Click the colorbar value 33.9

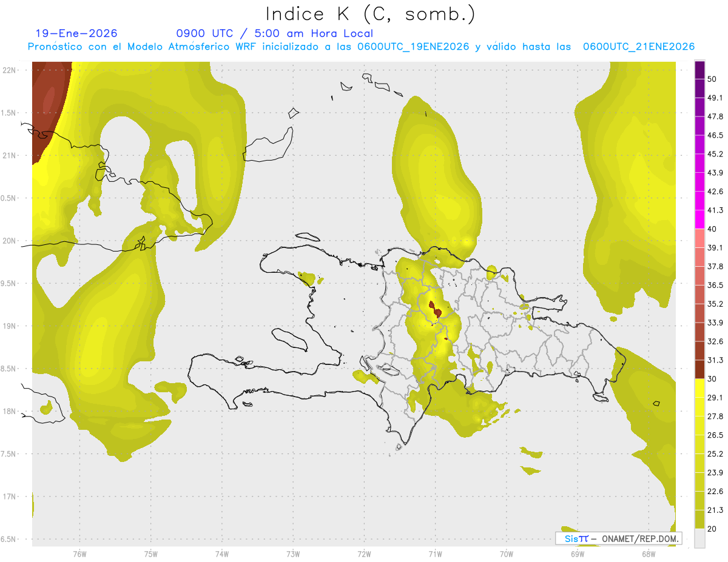point(715,323)
